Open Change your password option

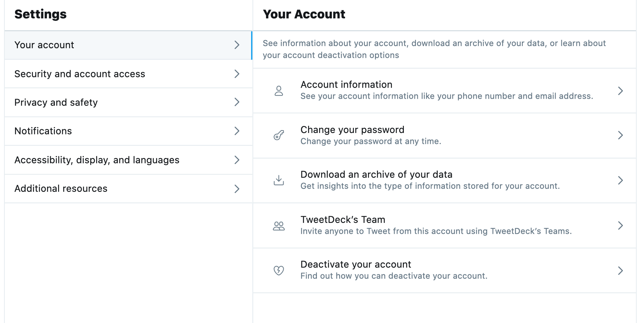pyautogui.click(x=444, y=136)
